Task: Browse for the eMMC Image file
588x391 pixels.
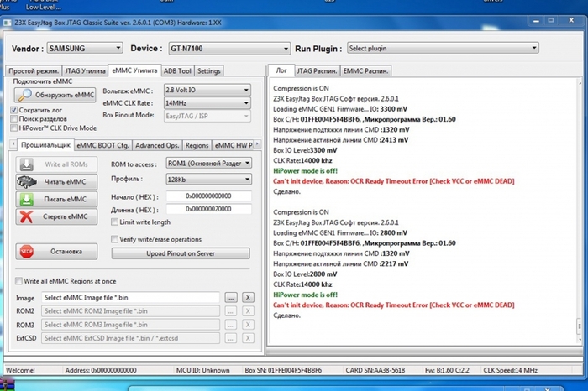Action: click(230, 298)
